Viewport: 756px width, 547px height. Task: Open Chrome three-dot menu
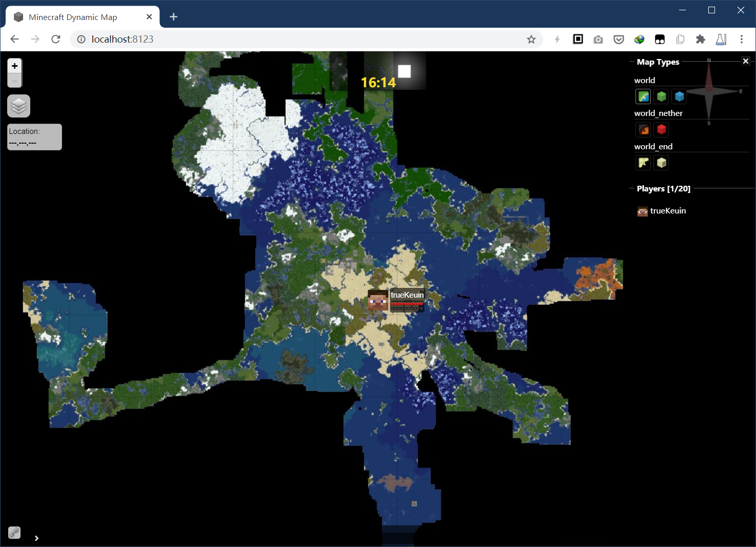click(742, 39)
